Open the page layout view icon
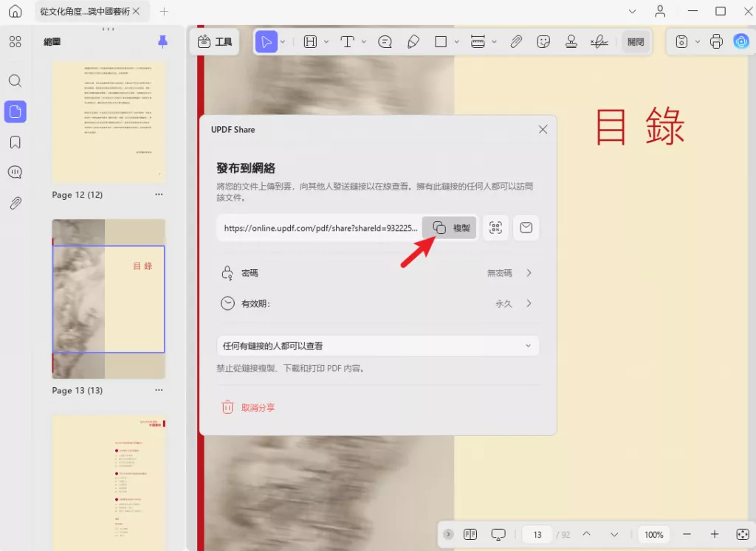This screenshot has height=551, width=756. (470, 534)
